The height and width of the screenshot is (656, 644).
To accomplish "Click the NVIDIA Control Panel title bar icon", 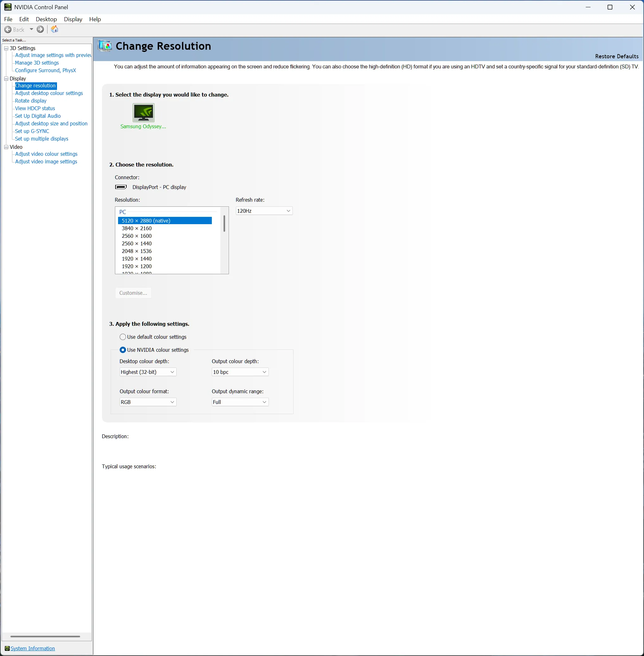I will (x=8, y=7).
